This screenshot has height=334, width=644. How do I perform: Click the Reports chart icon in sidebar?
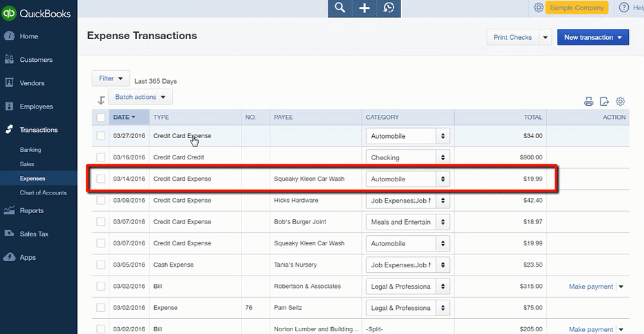click(9, 210)
